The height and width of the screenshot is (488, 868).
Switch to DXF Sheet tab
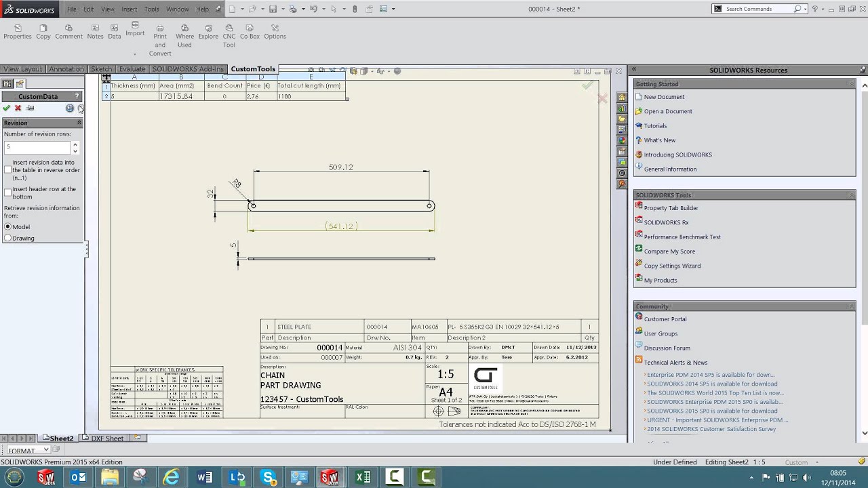pyautogui.click(x=108, y=439)
